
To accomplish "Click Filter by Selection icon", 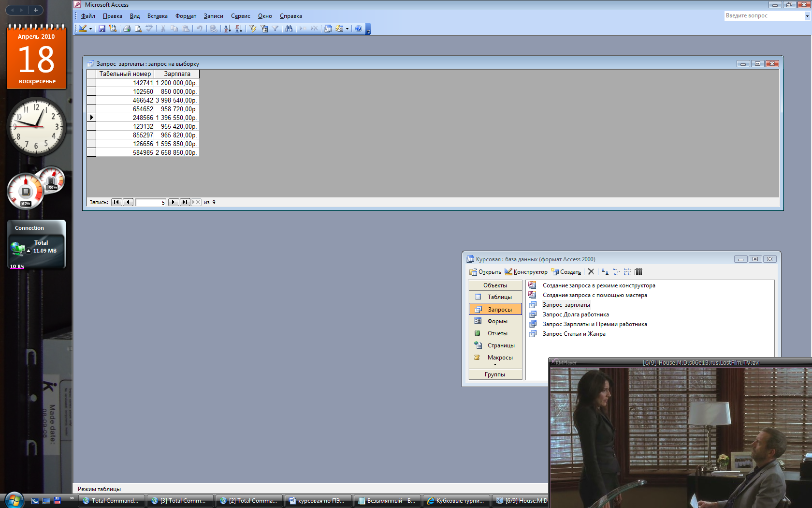I will pos(253,29).
